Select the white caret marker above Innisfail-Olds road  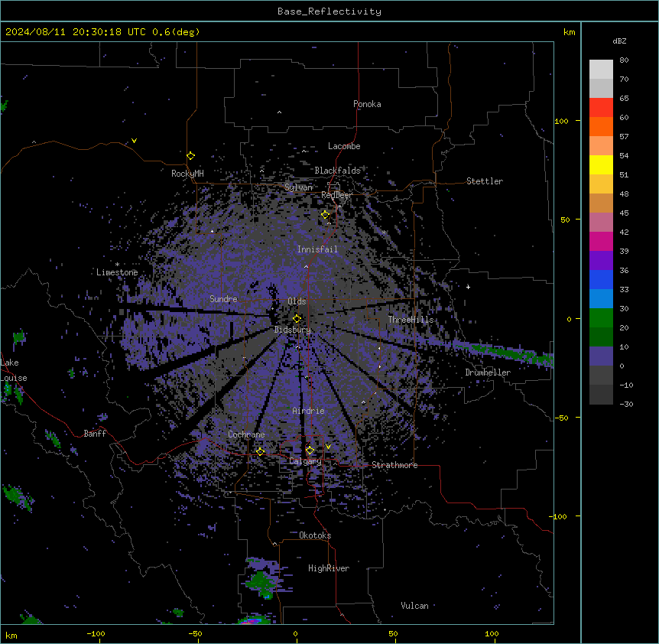pyautogui.click(x=306, y=267)
